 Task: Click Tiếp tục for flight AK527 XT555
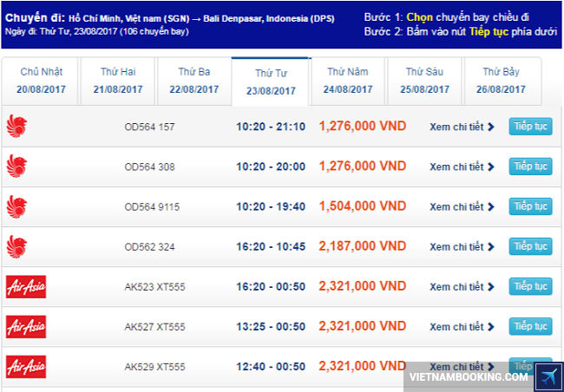pos(530,327)
